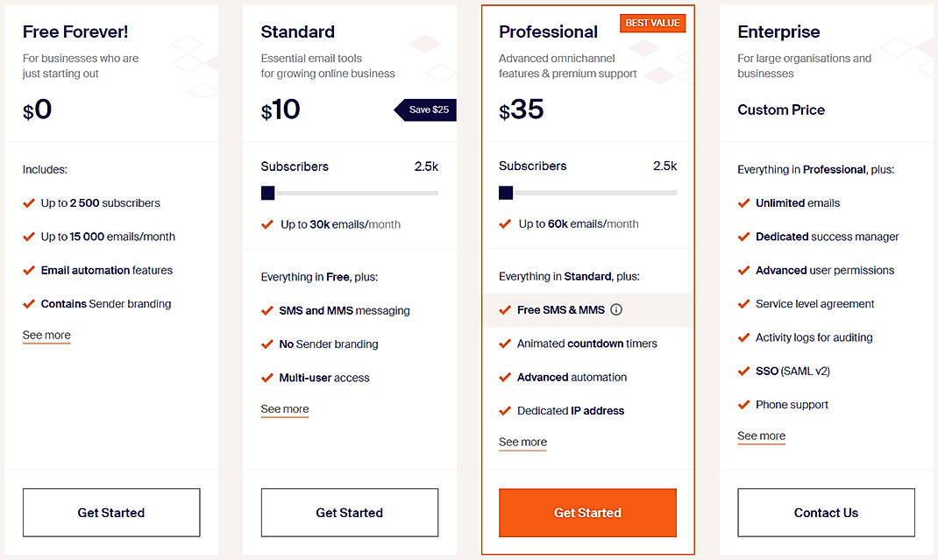The width and height of the screenshot is (938, 560).
Task: Expand See more under Enterprise plan
Action: [761, 436]
